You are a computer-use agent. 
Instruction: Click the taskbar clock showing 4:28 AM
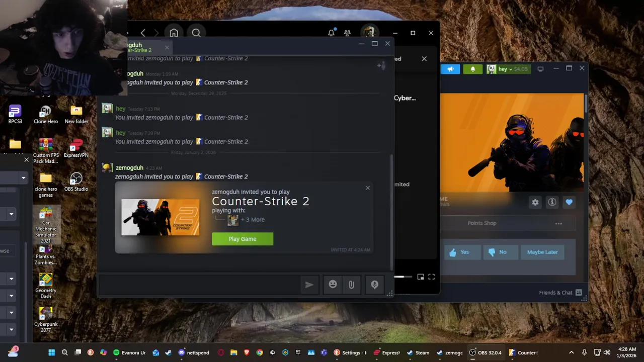coord(626,352)
